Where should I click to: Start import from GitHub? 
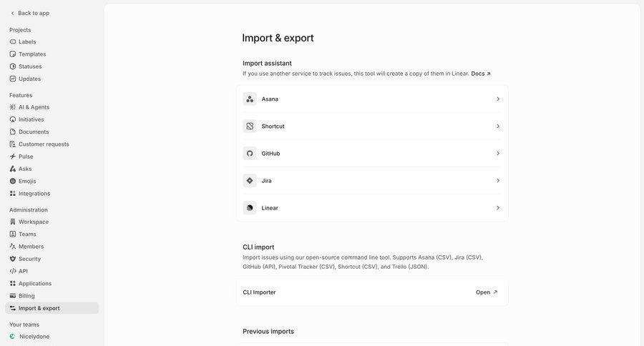coord(372,154)
